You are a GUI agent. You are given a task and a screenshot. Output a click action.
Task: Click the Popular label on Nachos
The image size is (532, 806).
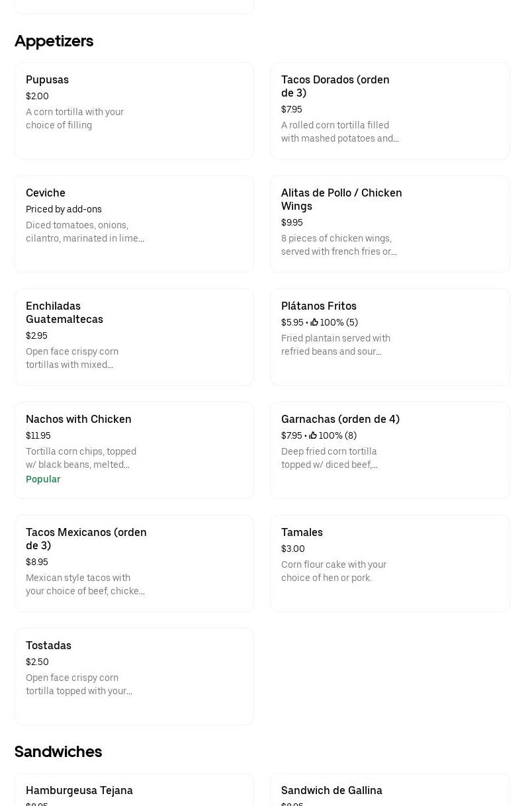point(43,479)
